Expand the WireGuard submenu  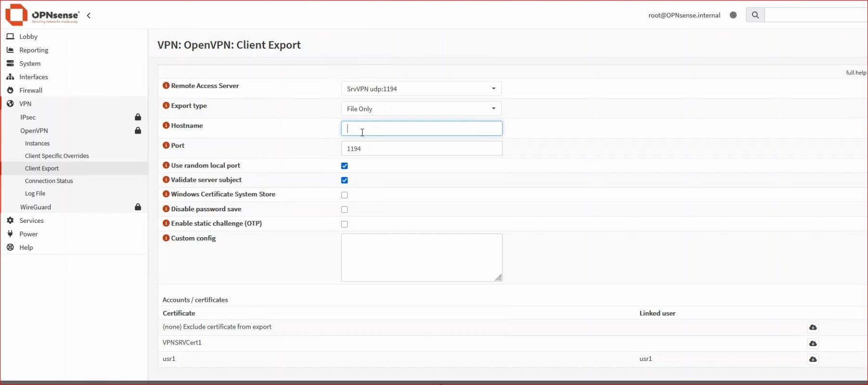(x=36, y=207)
